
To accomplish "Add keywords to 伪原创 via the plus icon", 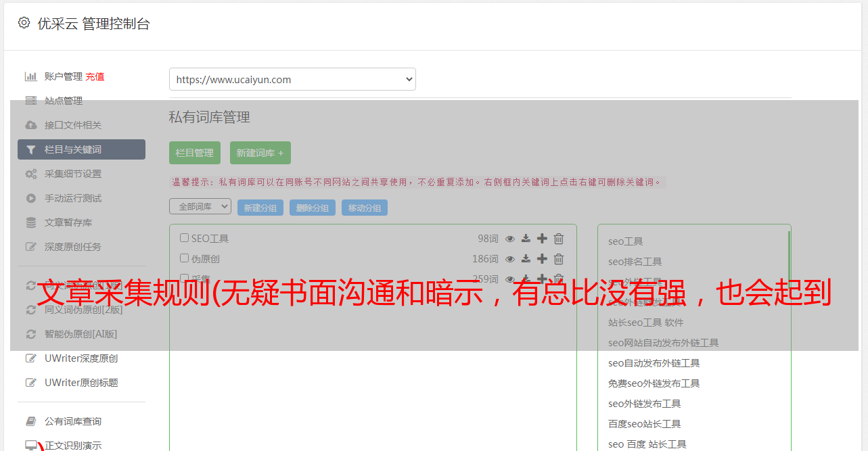I will point(542,259).
